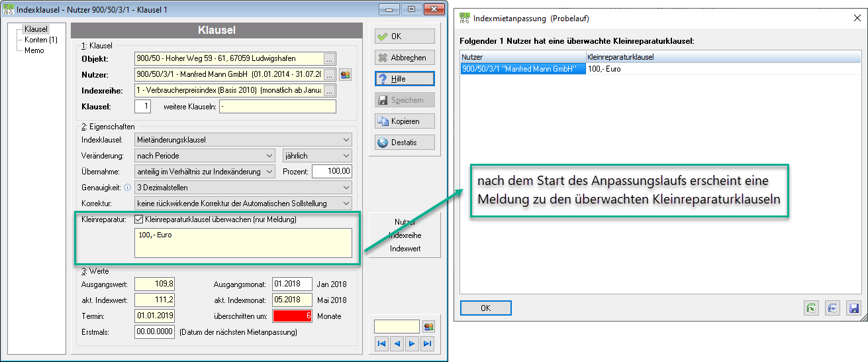
Task: Open the Indexklausel dropdown Mietänderungsklausel
Action: click(243, 140)
